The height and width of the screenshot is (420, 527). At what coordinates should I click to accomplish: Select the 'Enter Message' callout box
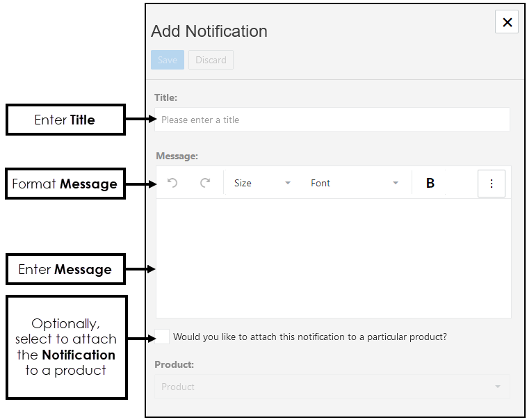pos(65,269)
